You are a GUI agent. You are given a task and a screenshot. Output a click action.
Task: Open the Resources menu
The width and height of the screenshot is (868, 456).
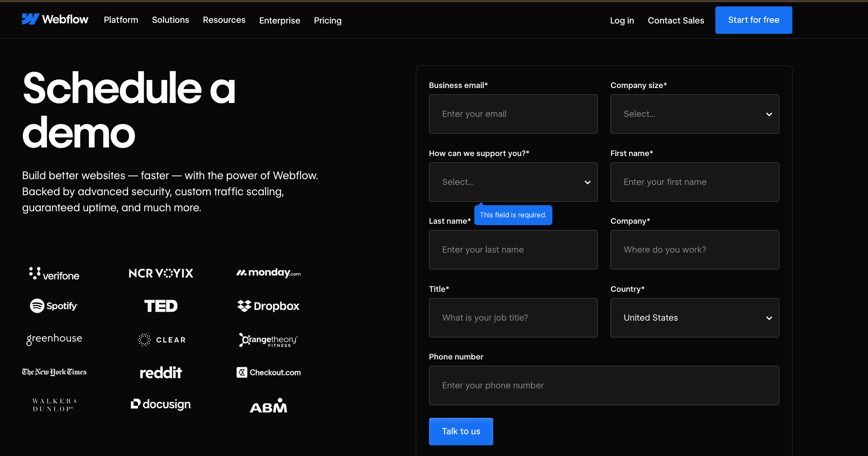pos(224,20)
